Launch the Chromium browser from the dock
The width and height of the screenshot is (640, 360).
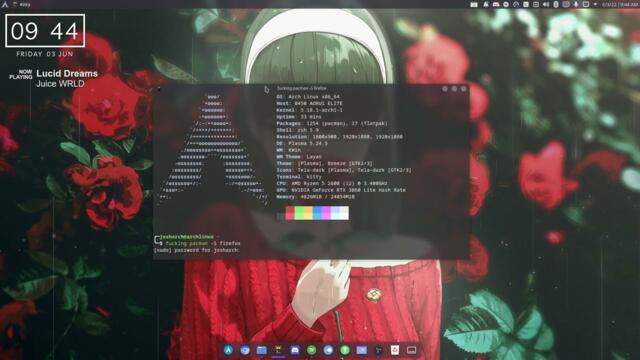click(245, 350)
